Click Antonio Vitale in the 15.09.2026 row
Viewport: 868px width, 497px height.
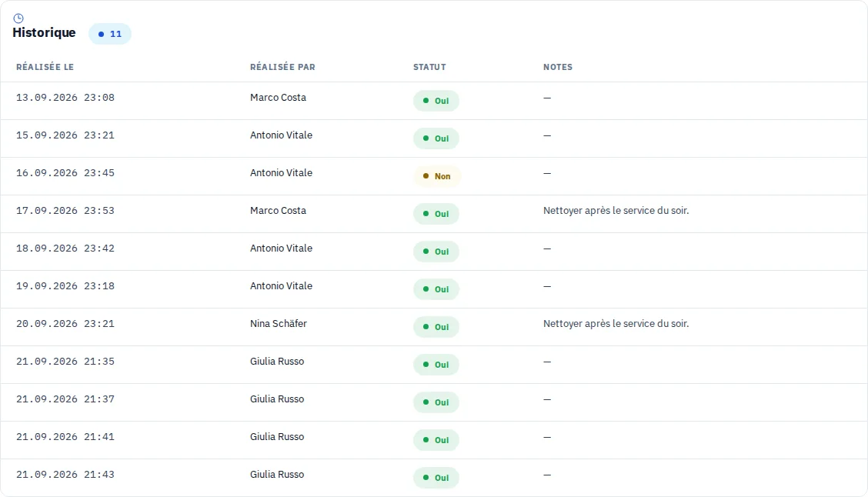(281, 135)
